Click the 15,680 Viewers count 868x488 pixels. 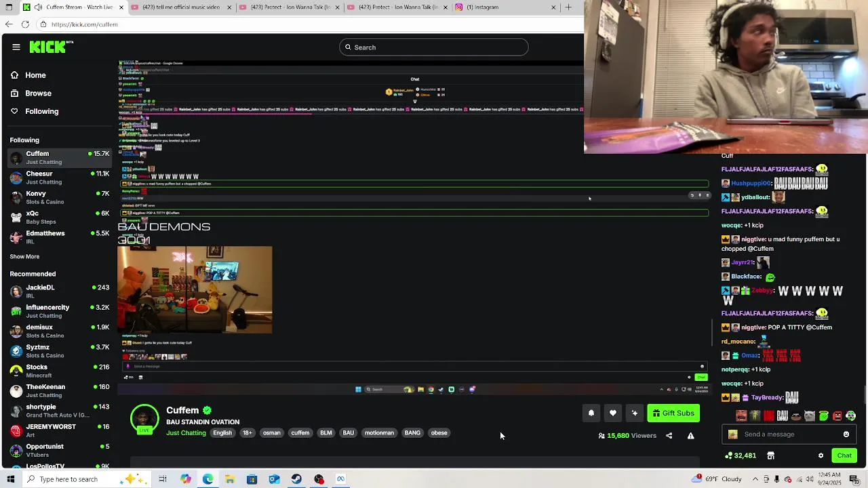click(x=627, y=436)
